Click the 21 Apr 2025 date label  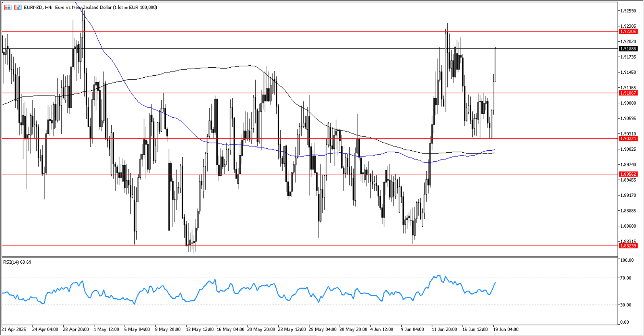click(x=14, y=329)
